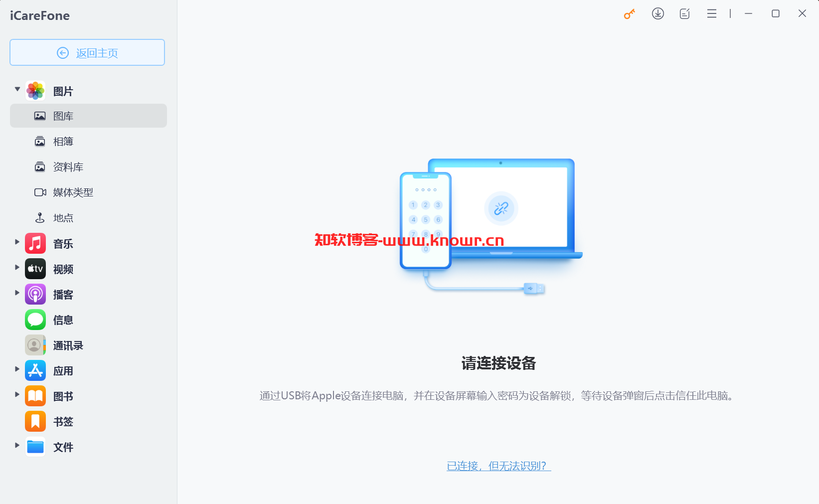This screenshot has height=504, width=819.
Task: Open the 已连接，但无法识别？ link
Action: click(499, 466)
